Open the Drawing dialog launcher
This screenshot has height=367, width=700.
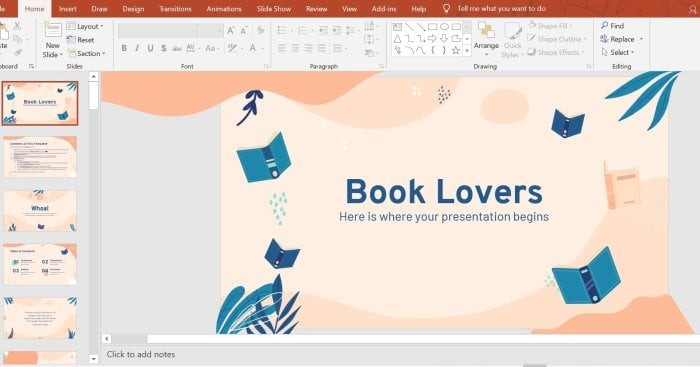point(589,66)
